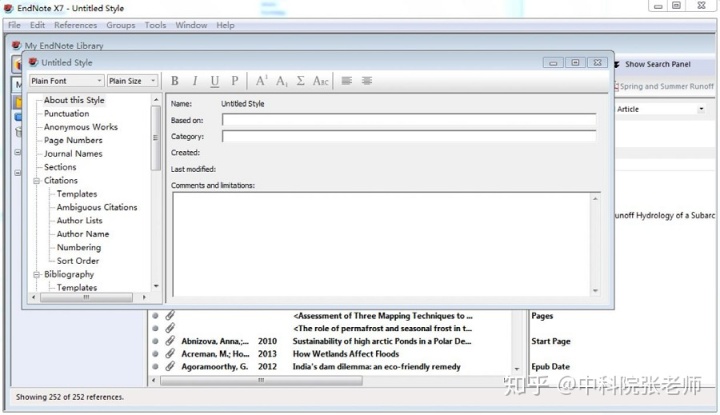
Task: Open the Window menu
Action: tap(191, 25)
